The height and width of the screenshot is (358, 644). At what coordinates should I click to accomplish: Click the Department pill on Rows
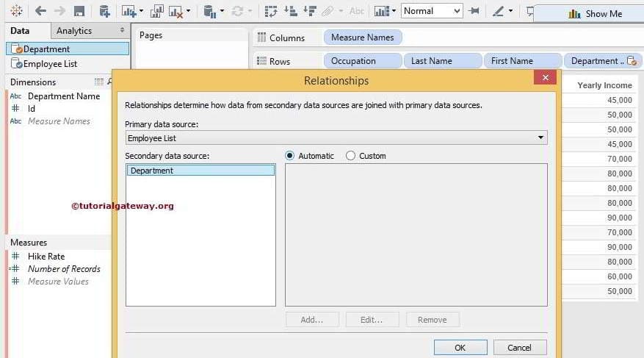point(601,61)
